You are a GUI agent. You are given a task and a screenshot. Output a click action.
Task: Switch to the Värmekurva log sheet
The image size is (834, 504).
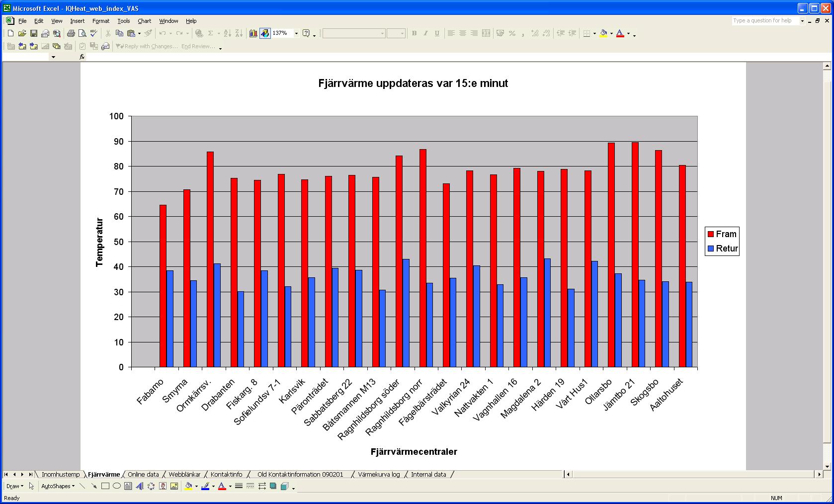379,474
